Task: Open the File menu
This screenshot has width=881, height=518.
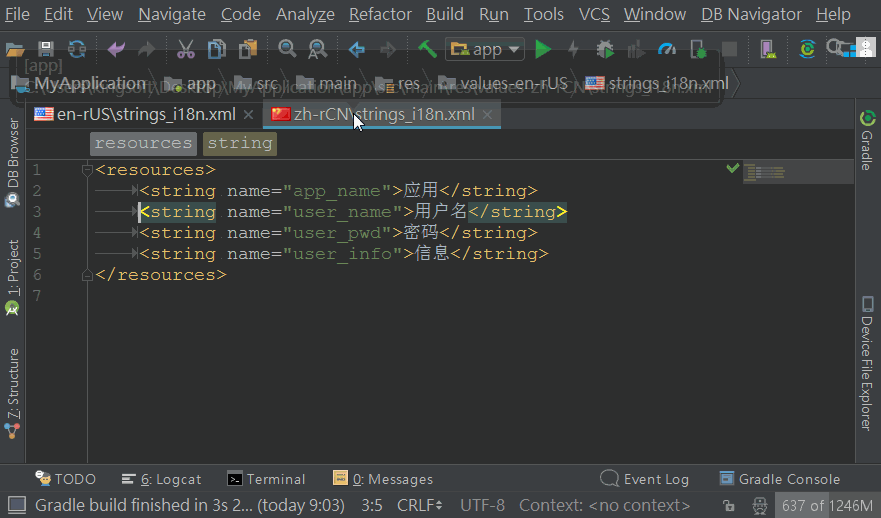Action: coord(17,14)
